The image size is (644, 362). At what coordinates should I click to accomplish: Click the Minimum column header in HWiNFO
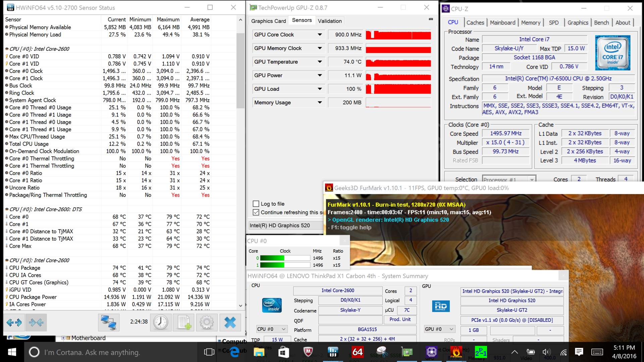click(x=140, y=19)
